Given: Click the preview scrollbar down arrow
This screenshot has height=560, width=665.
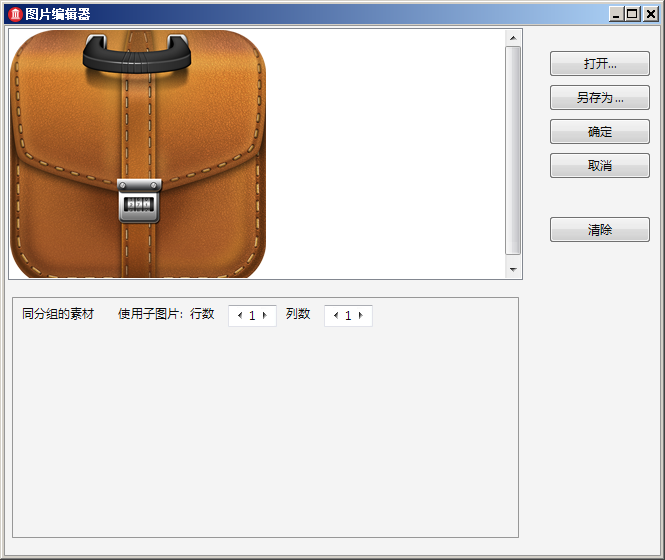Looking at the screenshot, I should tap(513, 270).
